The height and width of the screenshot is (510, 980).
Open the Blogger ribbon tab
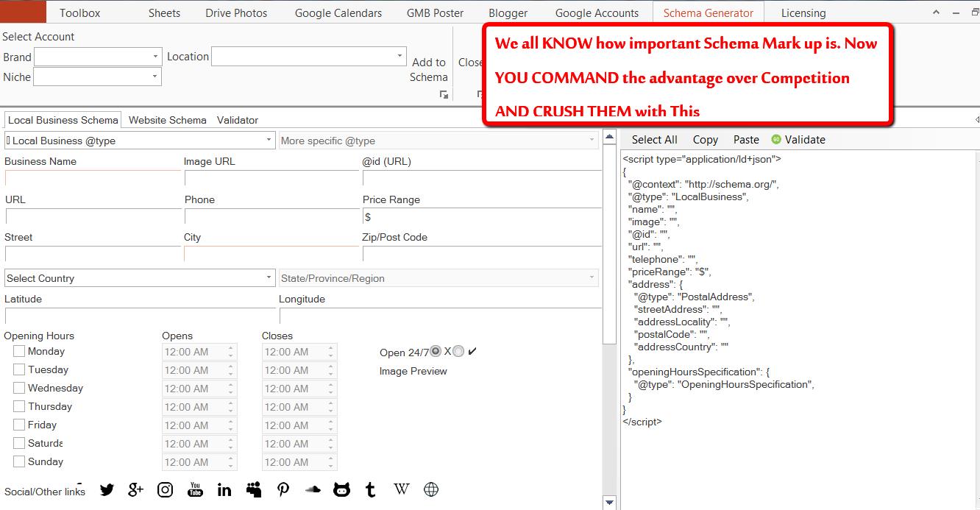point(508,13)
